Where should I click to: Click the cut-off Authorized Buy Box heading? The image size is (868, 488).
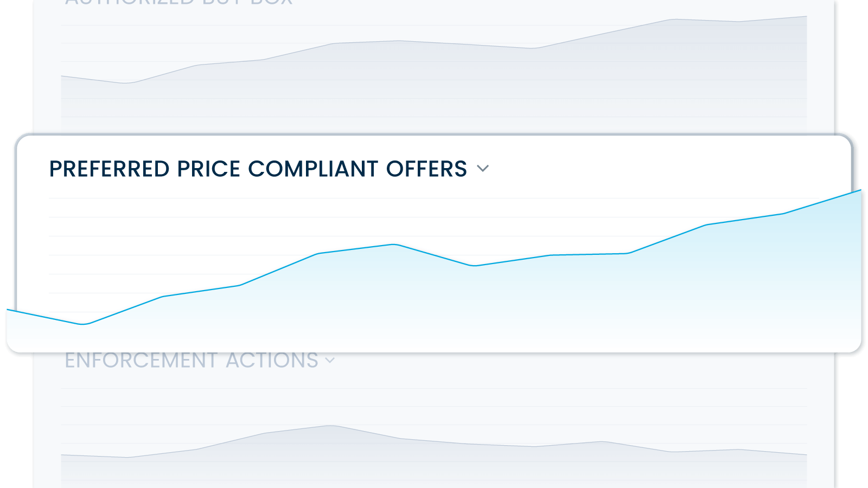click(x=179, y=2)
